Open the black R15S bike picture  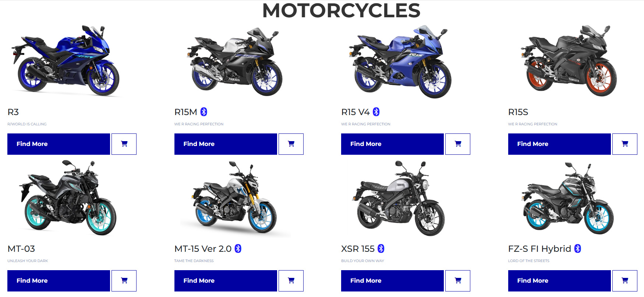coord(569,61)
